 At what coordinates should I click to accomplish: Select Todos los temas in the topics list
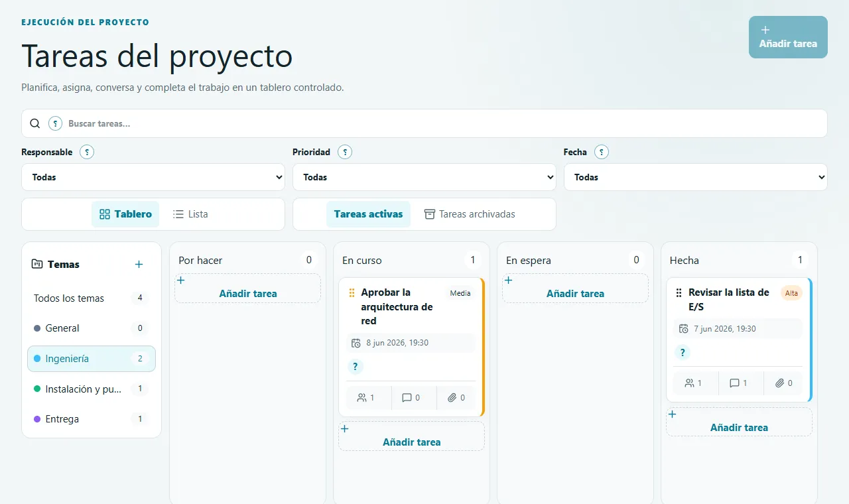92,298
